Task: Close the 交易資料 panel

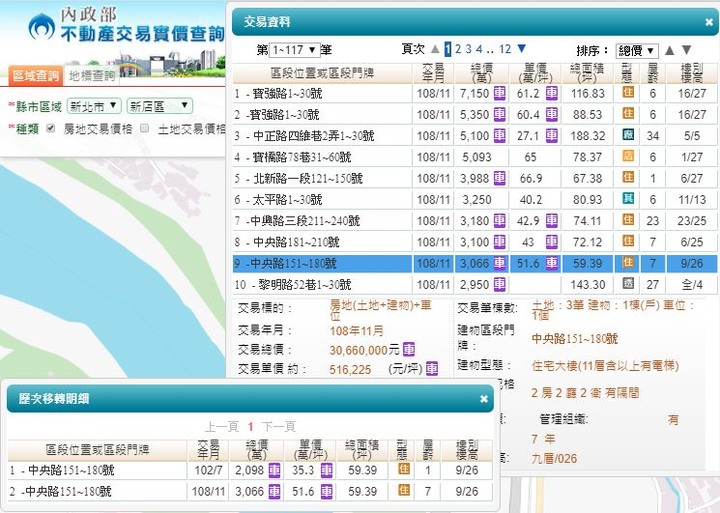Action: coord(709,22)
